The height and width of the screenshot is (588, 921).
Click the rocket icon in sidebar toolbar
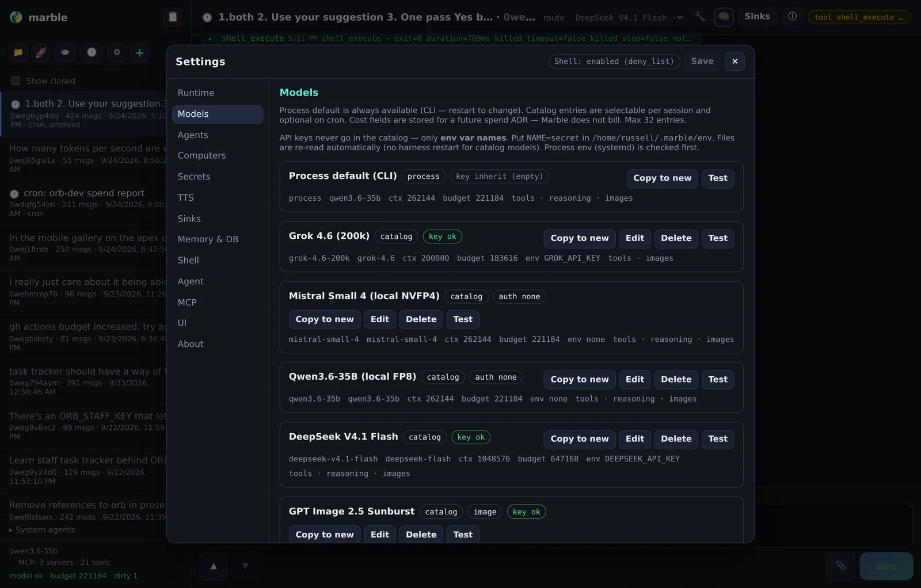click(41, 52)
